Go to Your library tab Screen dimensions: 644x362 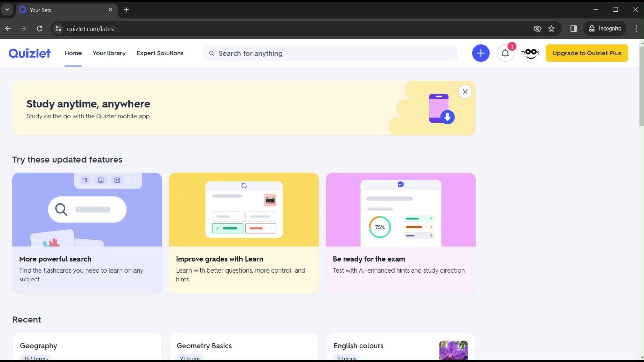coord(109,53)
